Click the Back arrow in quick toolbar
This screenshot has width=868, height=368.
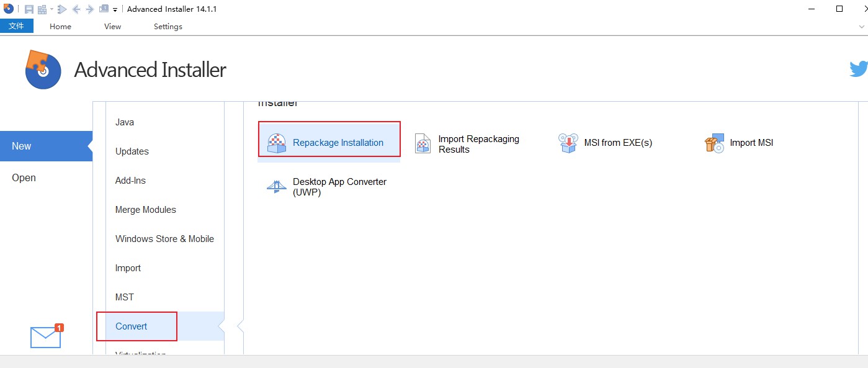pos(76,9)
